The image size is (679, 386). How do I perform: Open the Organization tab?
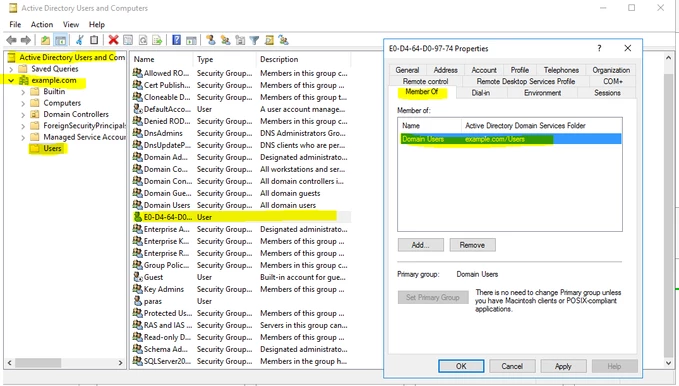tap(611, 70)
